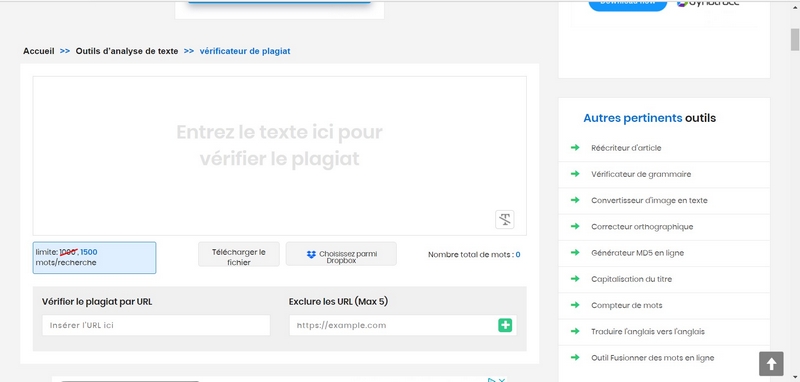Screen dimensions: 800x382
Task: Click the green plus add-URL icon
Action: (x=505, y=325)
